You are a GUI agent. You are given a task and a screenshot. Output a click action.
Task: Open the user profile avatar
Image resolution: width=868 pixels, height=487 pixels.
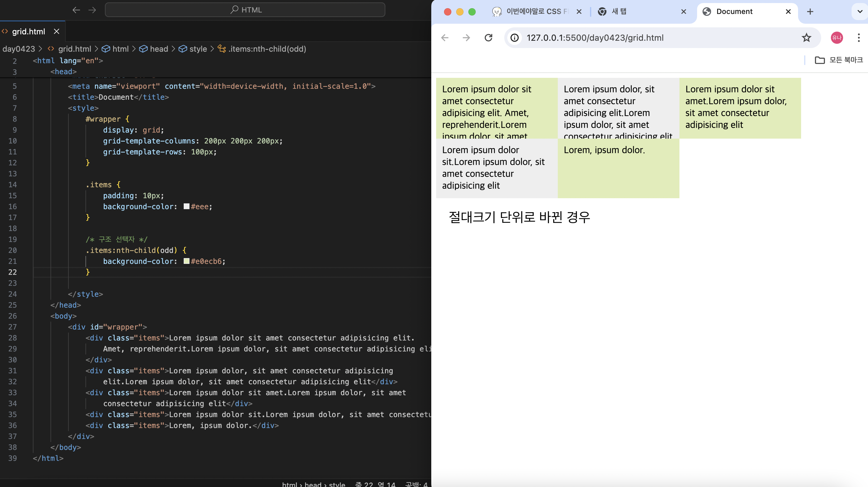[x=837, y=38]
